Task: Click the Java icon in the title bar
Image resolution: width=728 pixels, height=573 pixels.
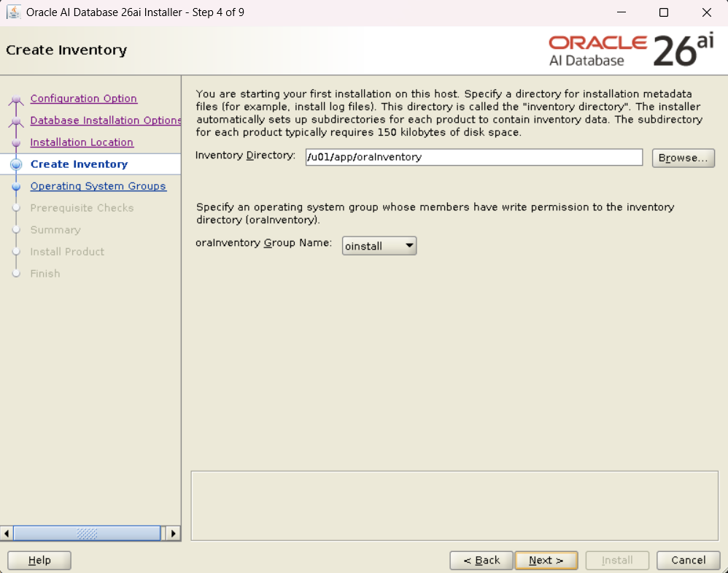Action: [13, 12]
